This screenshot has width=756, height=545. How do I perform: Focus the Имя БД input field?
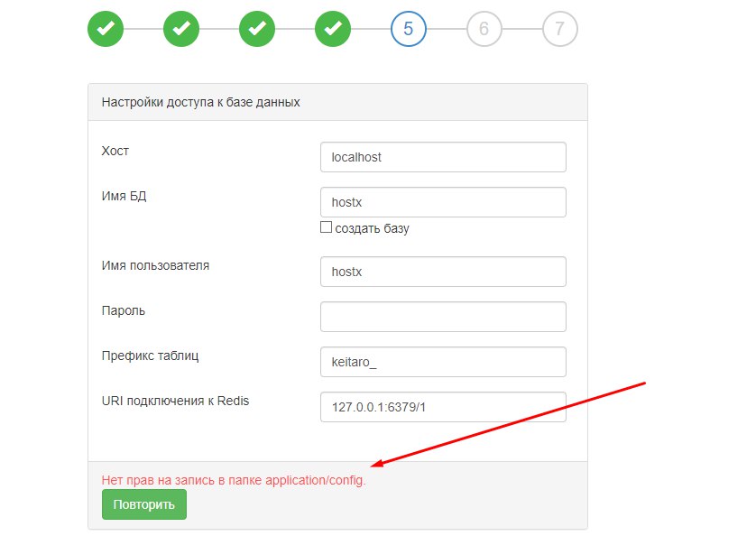(443, 202)
